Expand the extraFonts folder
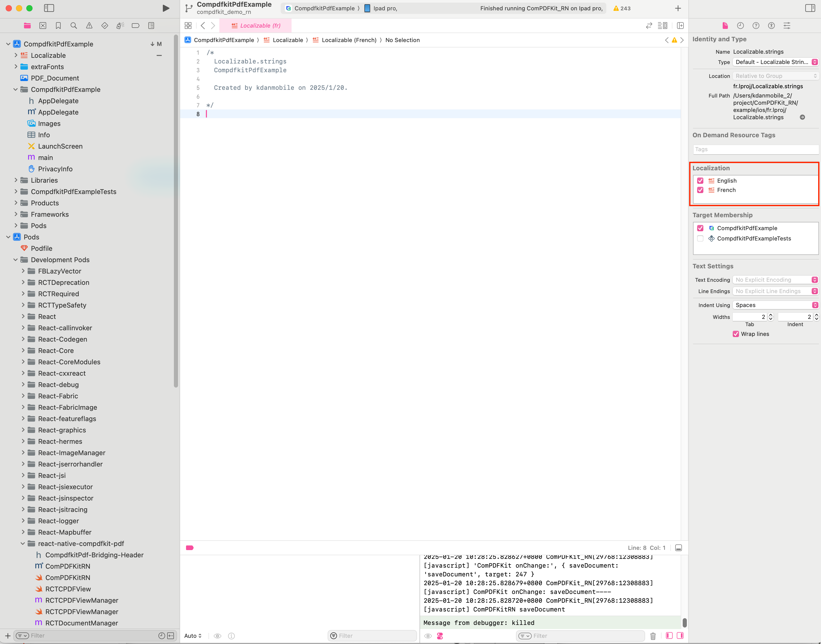The width and height of the screenshot is (821, 644). click(x=15, y=67)
